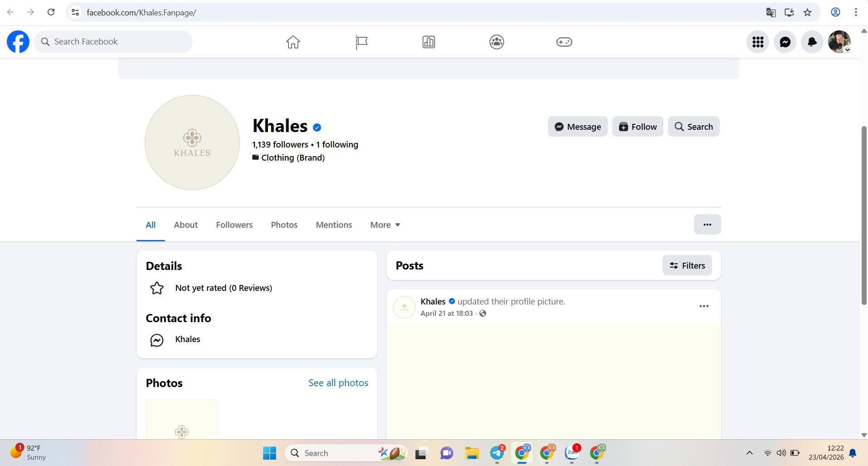
Task: Open the 1 following link
Action: pyautogui.click(x=337, y=145)
